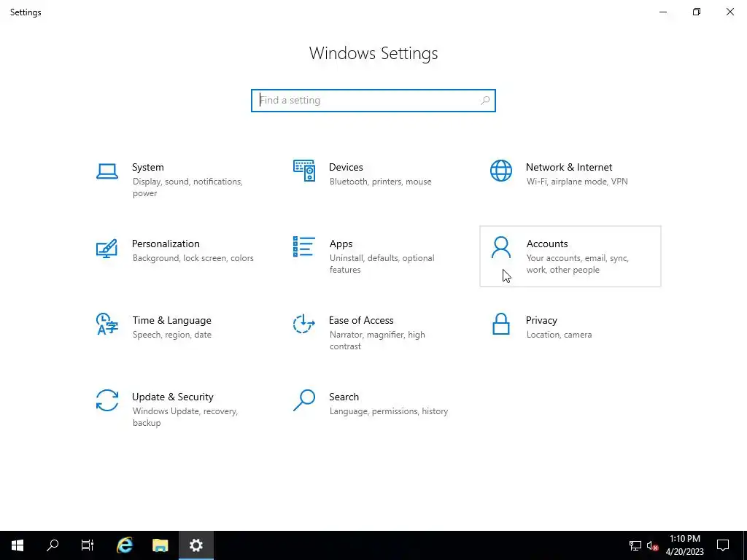
Task: Open the Personalization settings title
Action: coord(166,244)
